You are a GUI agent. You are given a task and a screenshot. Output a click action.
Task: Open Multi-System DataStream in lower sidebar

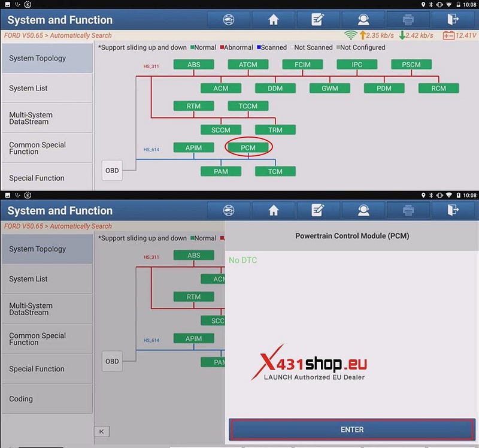click(x=47, y=308)
